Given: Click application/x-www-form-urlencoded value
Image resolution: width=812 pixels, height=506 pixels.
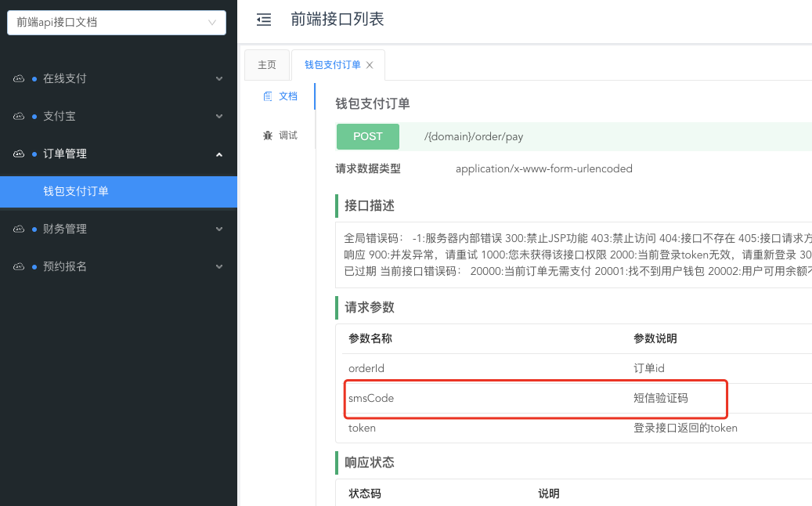Looking at the screenshot, I should (x=544, y=169).
